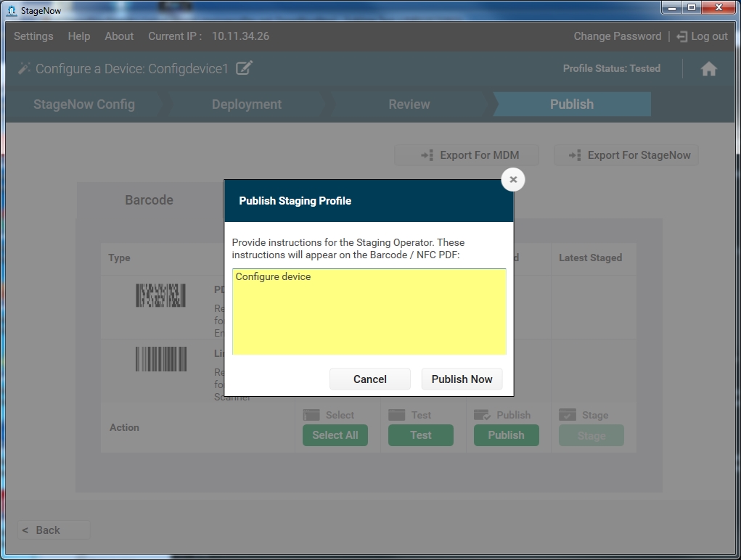Click inside the yellow instructions text box

tap(369, 312)
